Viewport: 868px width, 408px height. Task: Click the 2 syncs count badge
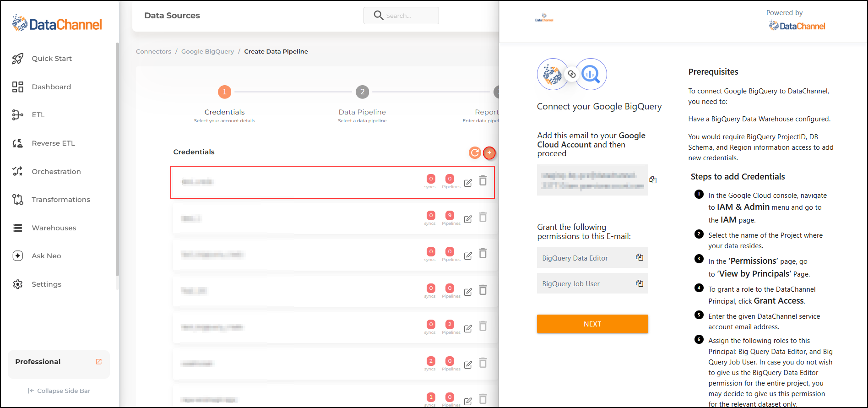431,361
